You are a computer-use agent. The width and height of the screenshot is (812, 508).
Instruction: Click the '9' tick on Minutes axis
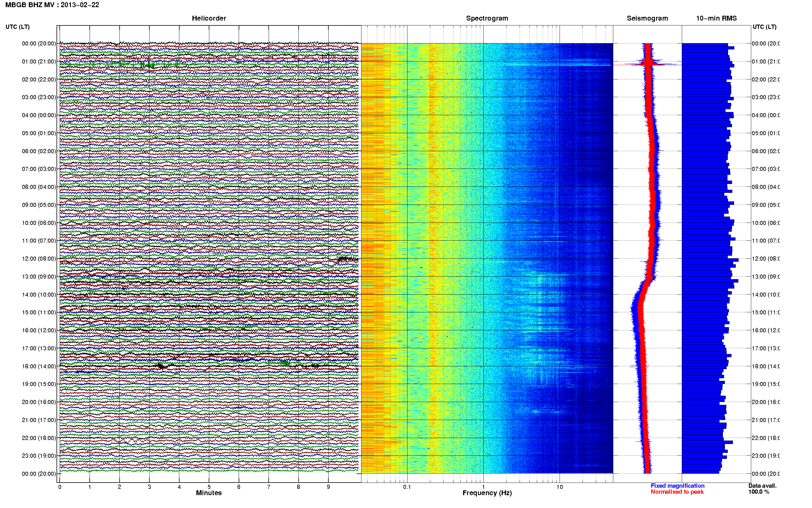328,487
